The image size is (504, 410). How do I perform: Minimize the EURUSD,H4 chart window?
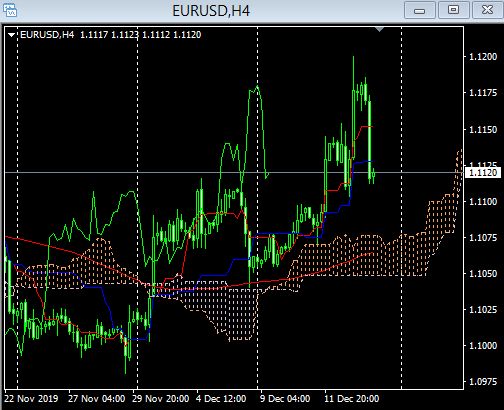tap(420, 10)
